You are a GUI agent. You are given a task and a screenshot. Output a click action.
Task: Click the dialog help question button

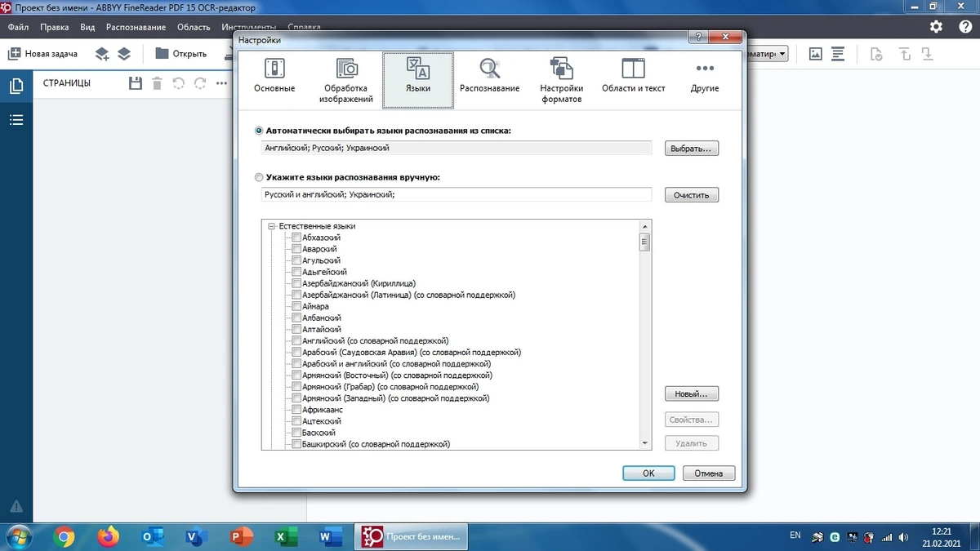coord(698,38)
